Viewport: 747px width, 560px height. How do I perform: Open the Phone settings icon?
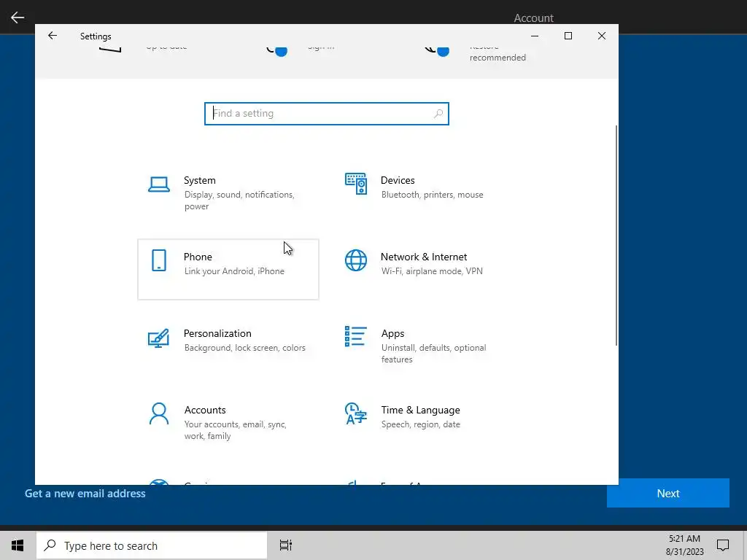click(x=158, y=260)
